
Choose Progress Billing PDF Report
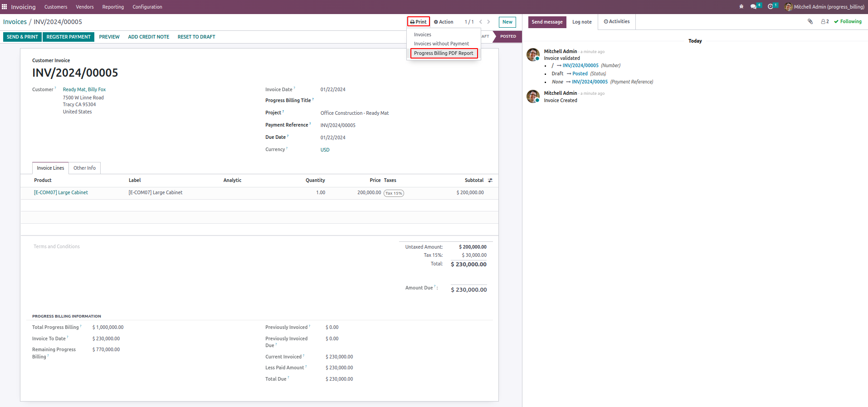tap(444, 53)
